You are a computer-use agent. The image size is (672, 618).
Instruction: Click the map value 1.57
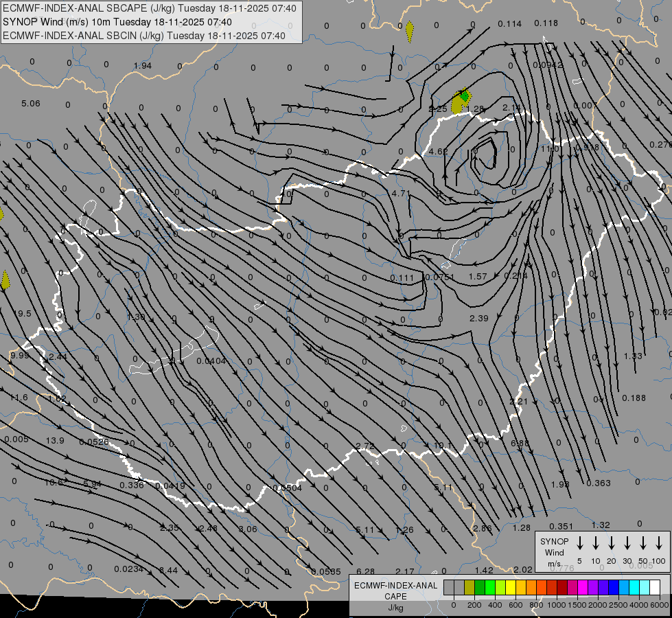[x=478, y=277]
